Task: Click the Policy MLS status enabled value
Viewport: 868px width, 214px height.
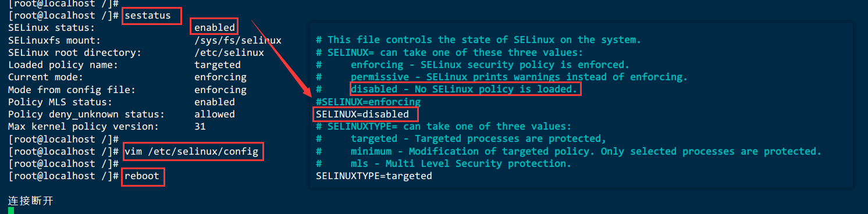Action: click(215, 102)
